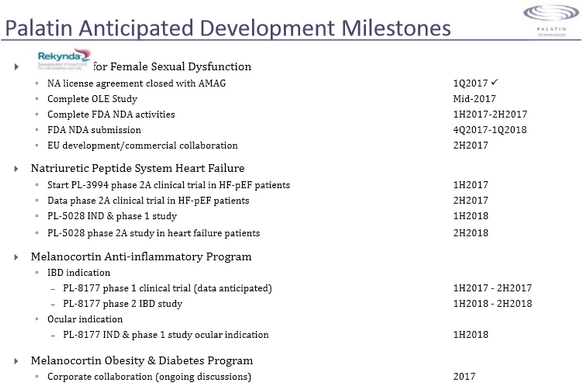Select 'Start PL-3994 phase 2A clinical trial' line
The image size is (582, 384).
tap(169, 185)
